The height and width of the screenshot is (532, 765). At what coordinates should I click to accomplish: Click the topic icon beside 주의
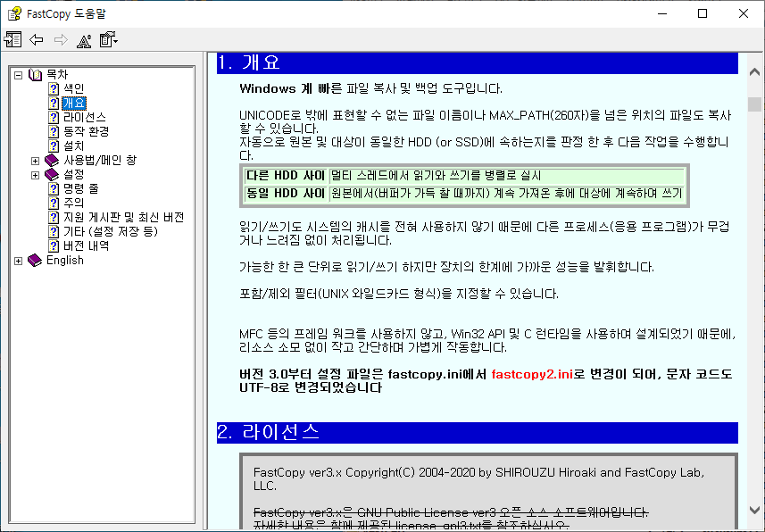click(x=54, y=203)
